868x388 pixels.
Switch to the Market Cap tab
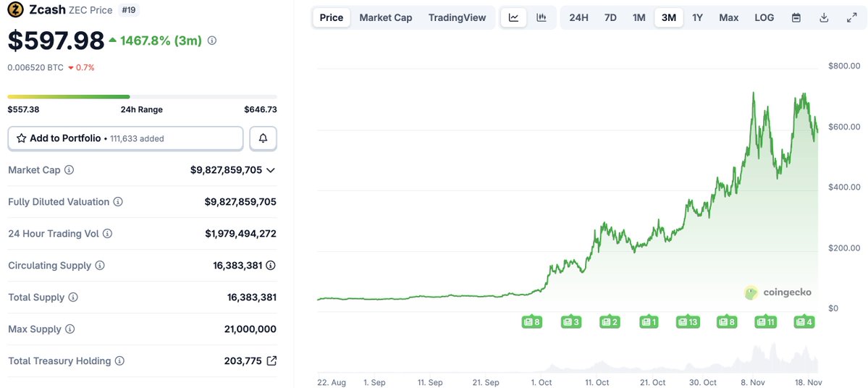[x=385, y=17]
